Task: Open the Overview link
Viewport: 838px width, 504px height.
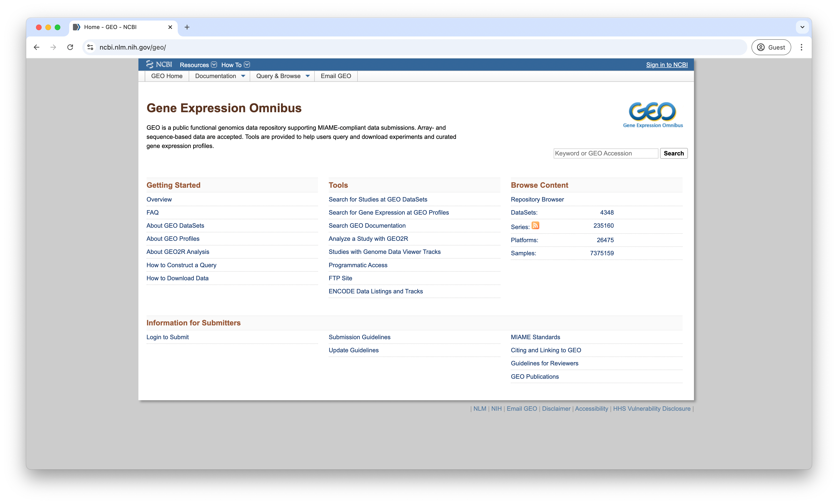Action: pyautogui.click(x=159, y=199)
